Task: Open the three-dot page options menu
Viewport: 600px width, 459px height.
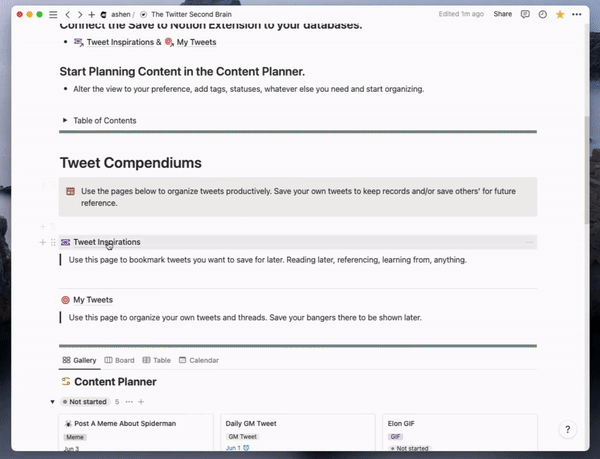Action: 577,15
